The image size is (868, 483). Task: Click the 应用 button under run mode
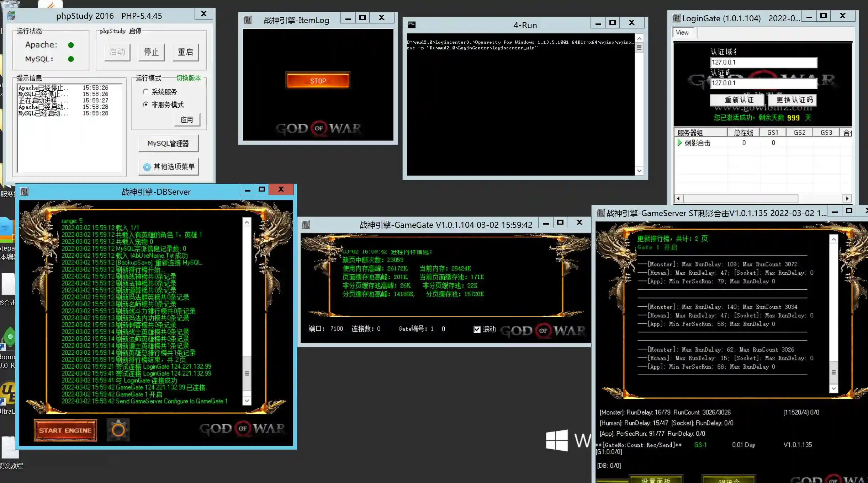(187, 120)
